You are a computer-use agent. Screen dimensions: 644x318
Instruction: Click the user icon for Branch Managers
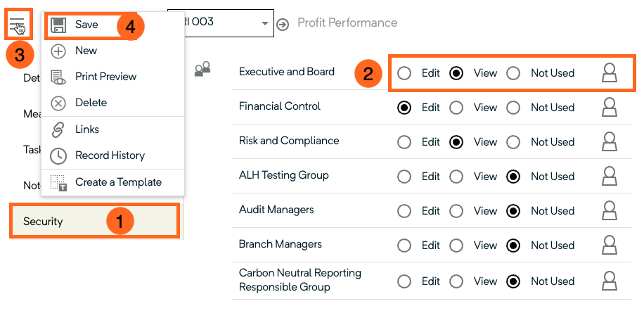(x=610, y=246)
